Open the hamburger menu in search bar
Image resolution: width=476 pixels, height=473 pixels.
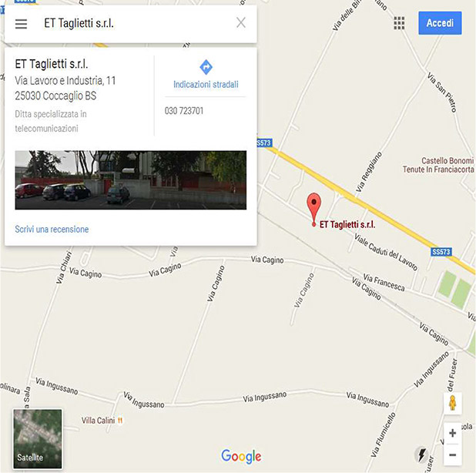(21, 23)
